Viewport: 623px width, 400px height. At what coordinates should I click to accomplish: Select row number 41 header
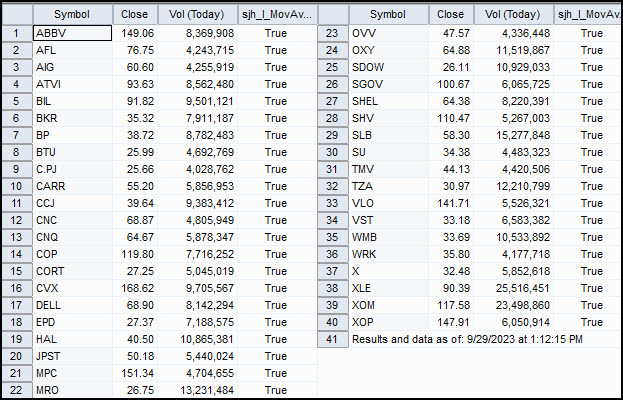[x=333, y=339]
